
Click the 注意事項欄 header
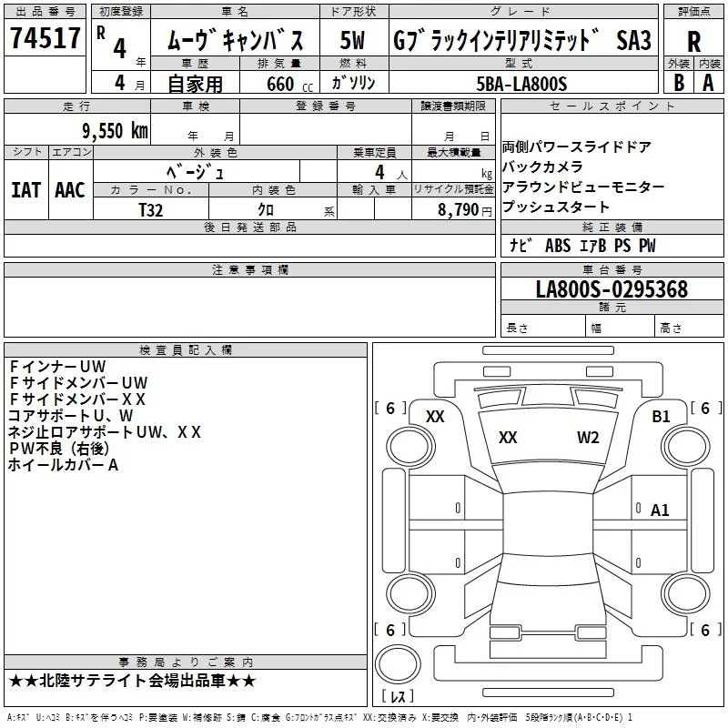[x=249, y=269]
